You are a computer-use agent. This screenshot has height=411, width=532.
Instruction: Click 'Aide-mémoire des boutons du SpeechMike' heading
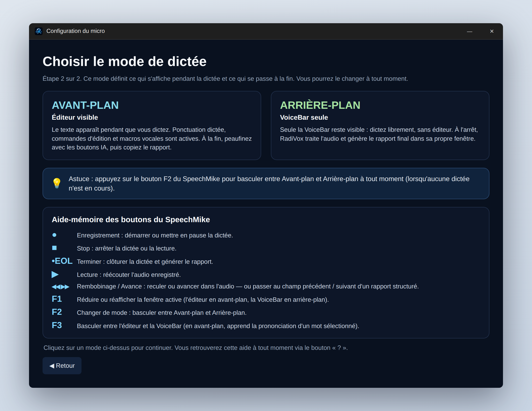[x=131, y=219]
